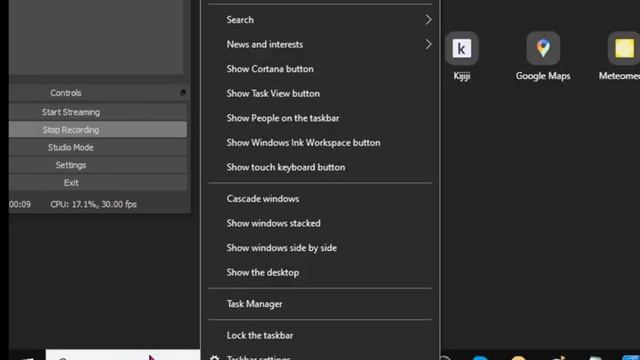Toggle Show Windows Ink Workspace button

click(320, 142)
